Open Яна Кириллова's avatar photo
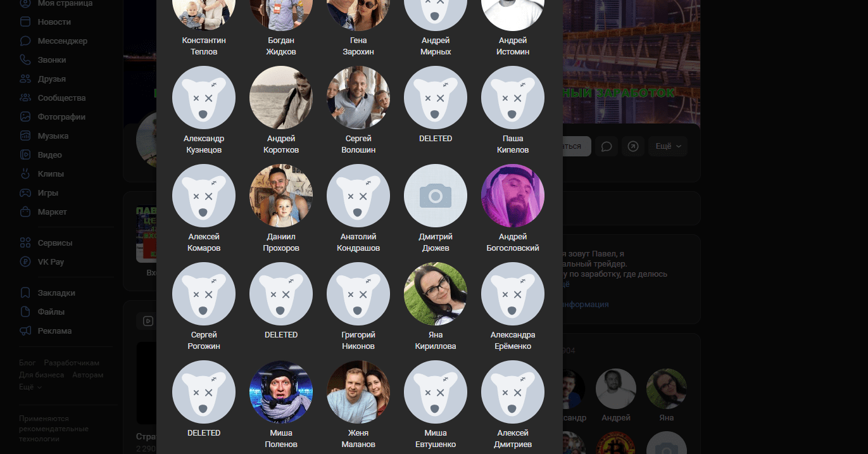 point(436,294)
